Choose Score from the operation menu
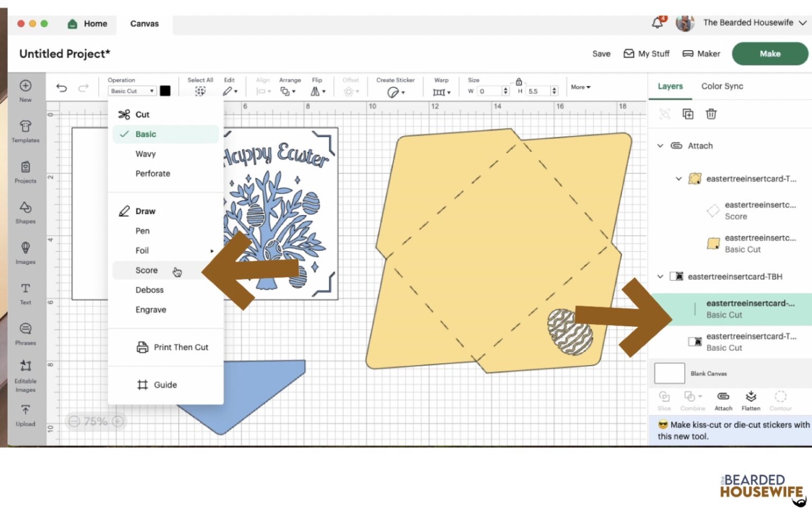Viewport: 812px width, 516px height. click(146, 270)
